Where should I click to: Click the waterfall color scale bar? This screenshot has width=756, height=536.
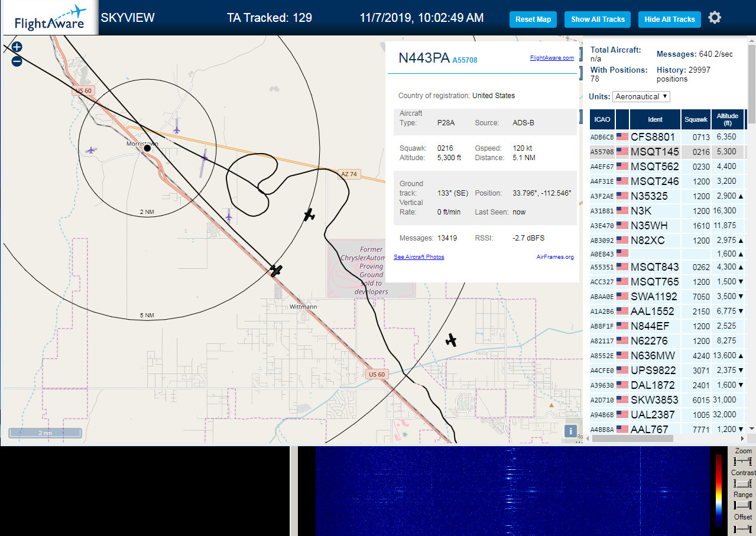pyautogui.click(x=719, y=490)
